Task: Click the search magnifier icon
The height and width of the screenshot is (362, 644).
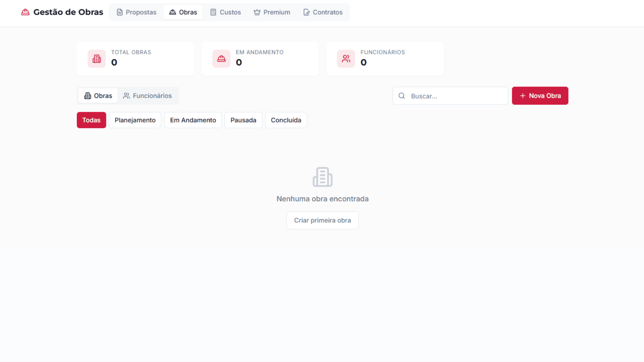Action: click(401, 96)
